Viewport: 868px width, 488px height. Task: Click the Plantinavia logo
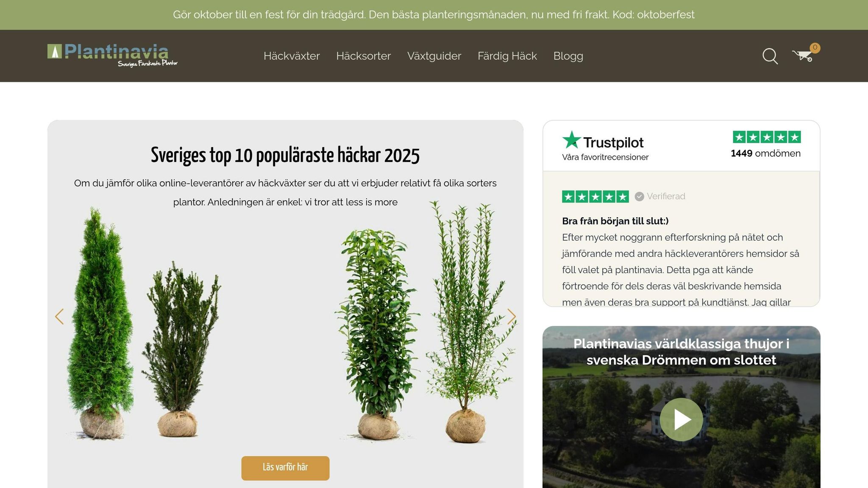[112, 55]
